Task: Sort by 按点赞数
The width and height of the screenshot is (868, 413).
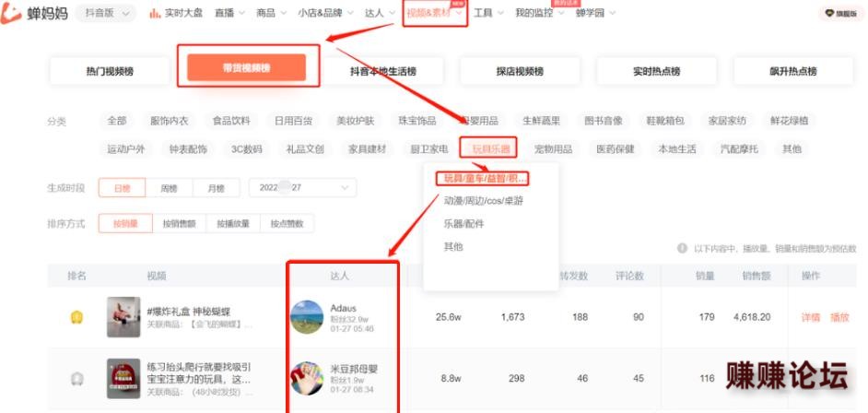Action: click(287, 224)
